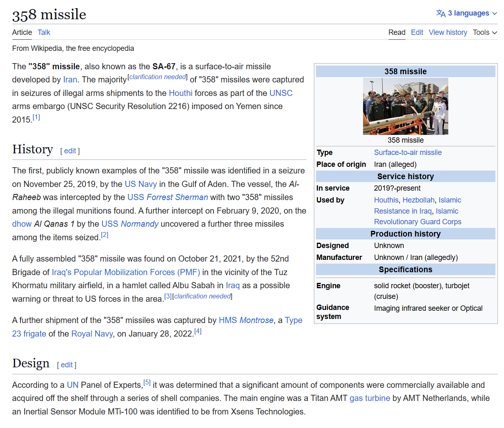The width and height of the screenshot is (504, 428).
Task: Click 'Unknown / Iran (allegedly)' manufacturer value
Action: click(416, 257)
